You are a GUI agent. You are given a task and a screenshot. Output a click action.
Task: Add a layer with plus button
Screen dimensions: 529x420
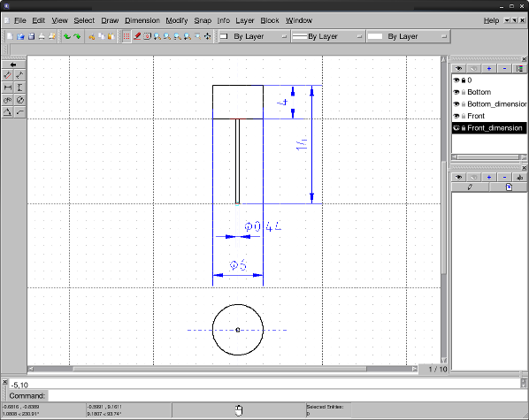point(489,68)
